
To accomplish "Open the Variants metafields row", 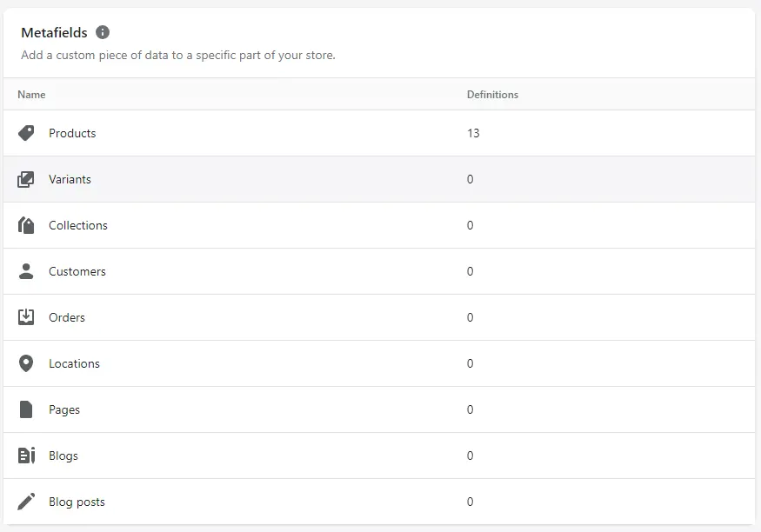I will (70, 179).
